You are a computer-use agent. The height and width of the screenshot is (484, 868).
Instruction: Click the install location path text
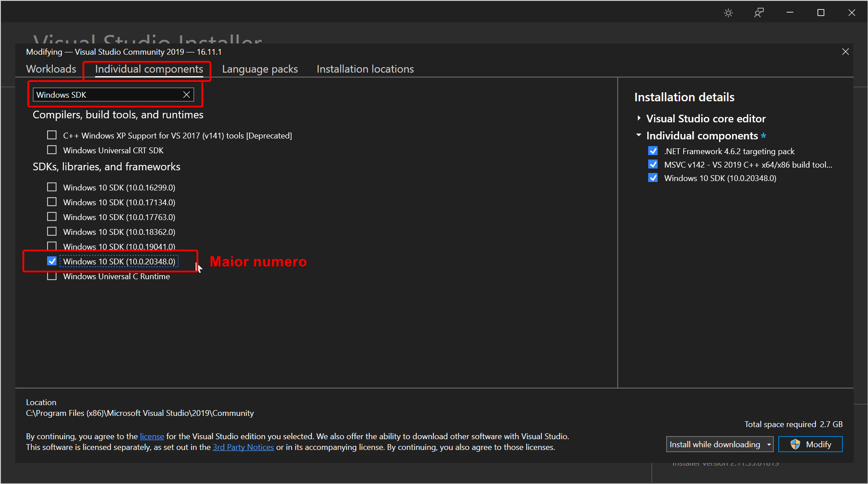tap(140, 413)
